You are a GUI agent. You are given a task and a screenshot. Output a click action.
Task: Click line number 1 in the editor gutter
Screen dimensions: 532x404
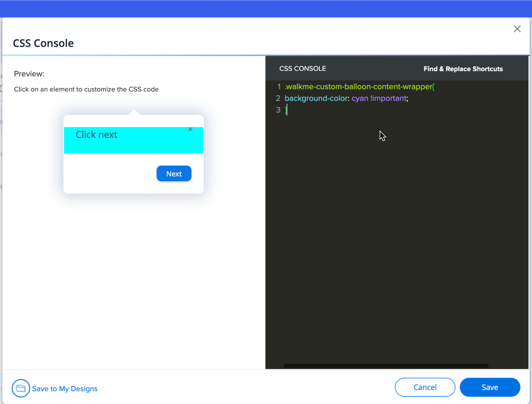(x=279, y=86)
